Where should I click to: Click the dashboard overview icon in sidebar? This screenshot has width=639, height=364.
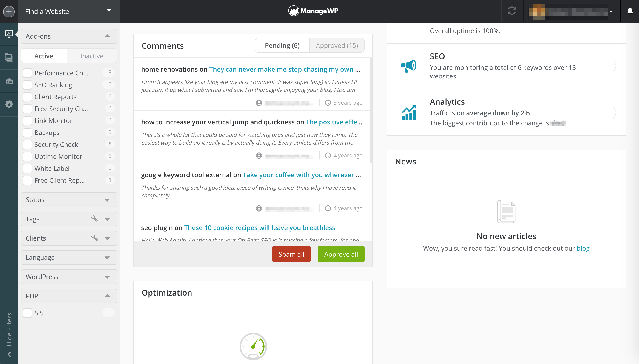coord(9,34)
